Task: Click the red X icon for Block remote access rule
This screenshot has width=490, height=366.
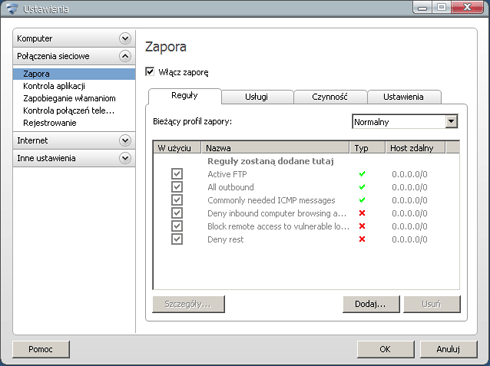Action: (x=362, y=226)
